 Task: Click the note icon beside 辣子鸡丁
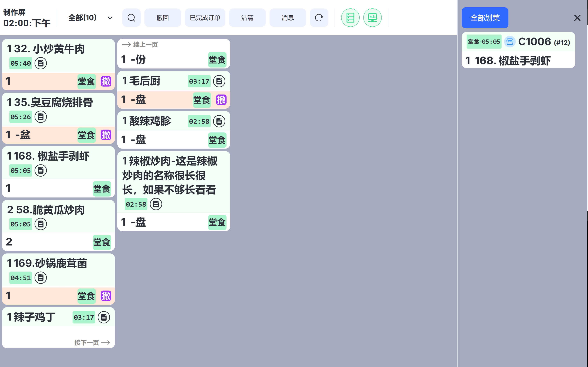pos(104,317)
